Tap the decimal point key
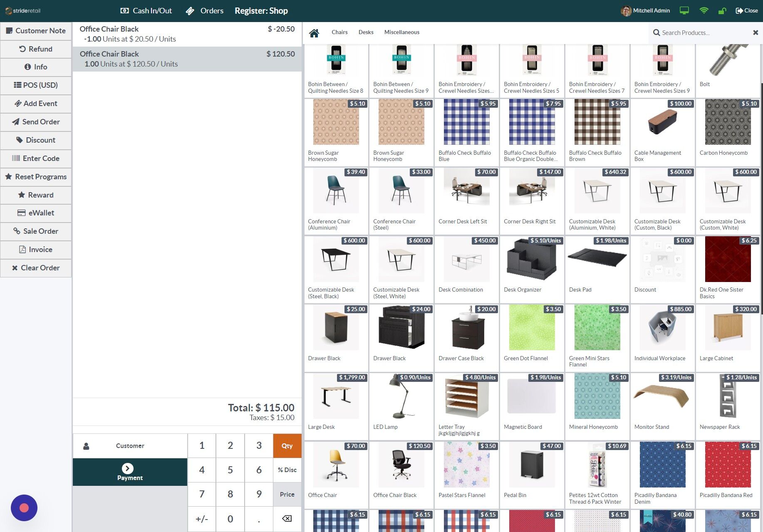The width and height of the screenshot is (763, 532). tap(259, 519)
